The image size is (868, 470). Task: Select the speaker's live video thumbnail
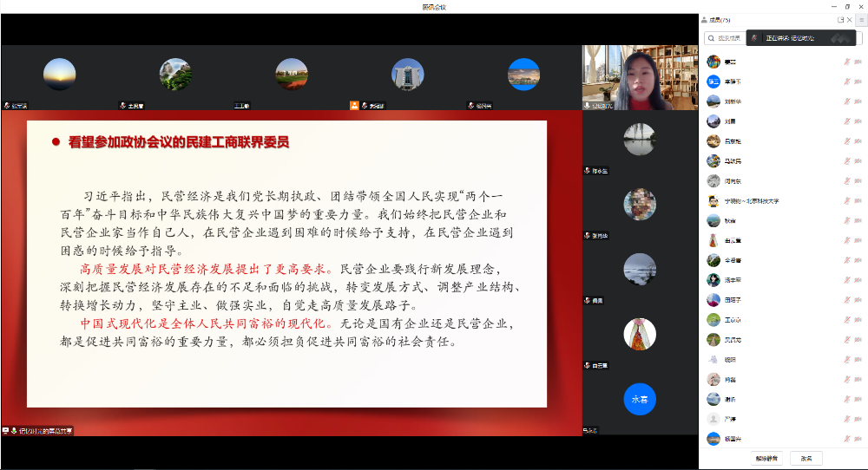(x=640, y=75)
